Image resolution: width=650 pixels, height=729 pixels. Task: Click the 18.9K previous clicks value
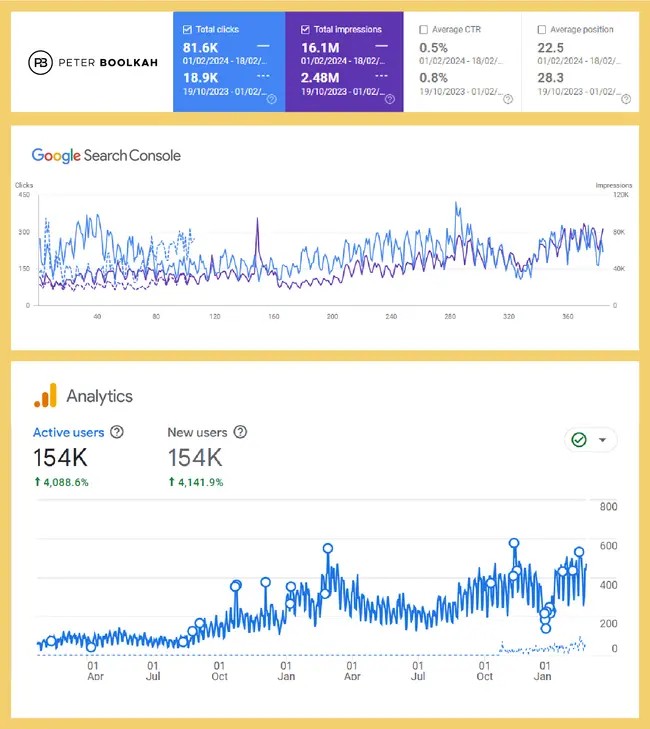[200, 78]
